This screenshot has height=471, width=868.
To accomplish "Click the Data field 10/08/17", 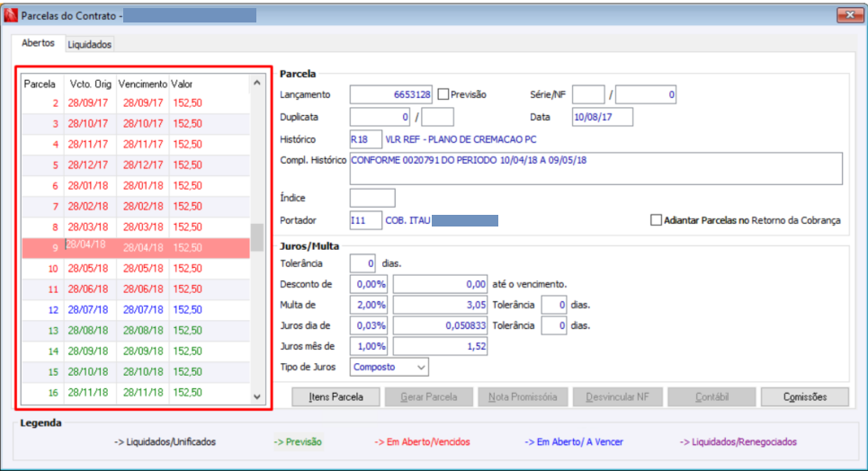I will [603, 118].
